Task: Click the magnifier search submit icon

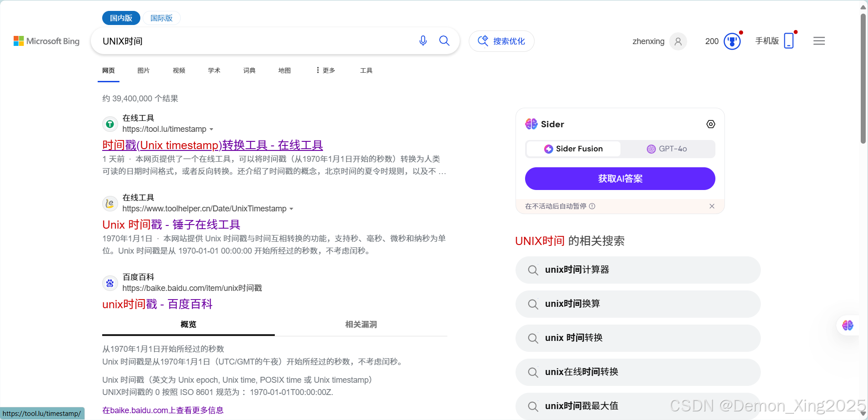Action: 444,41
